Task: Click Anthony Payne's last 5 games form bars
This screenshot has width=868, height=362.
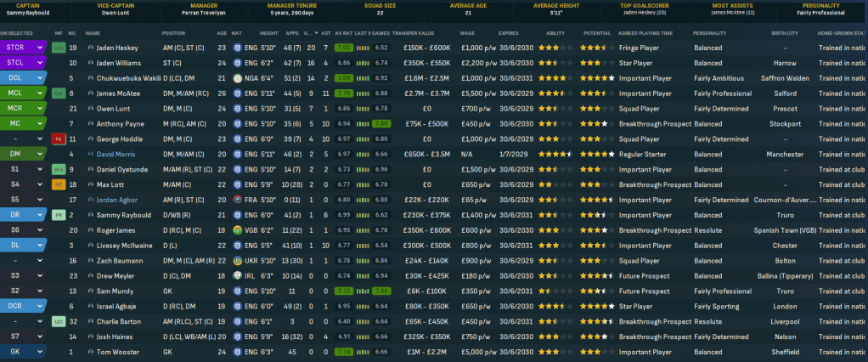Action: [362, 123]
